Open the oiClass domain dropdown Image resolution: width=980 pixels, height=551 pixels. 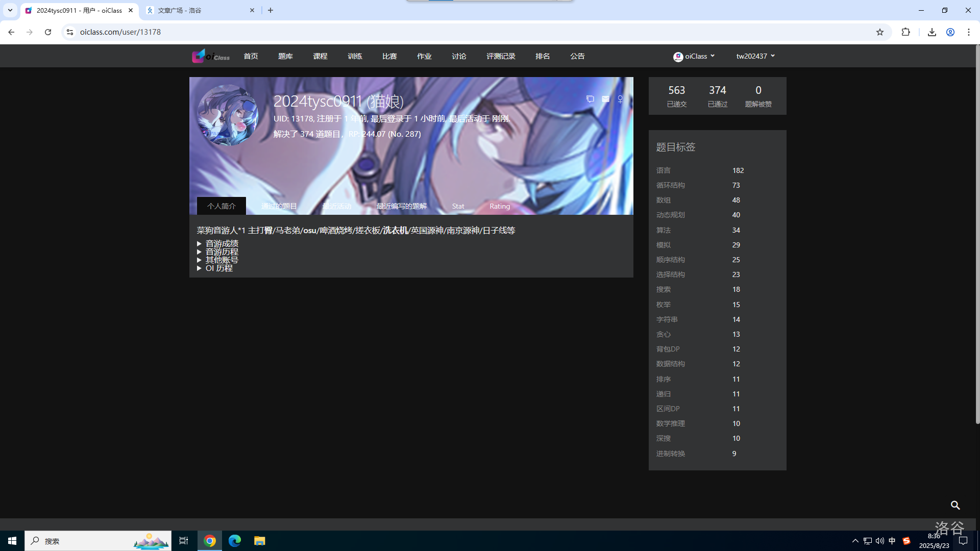click(x=694, y=56)
